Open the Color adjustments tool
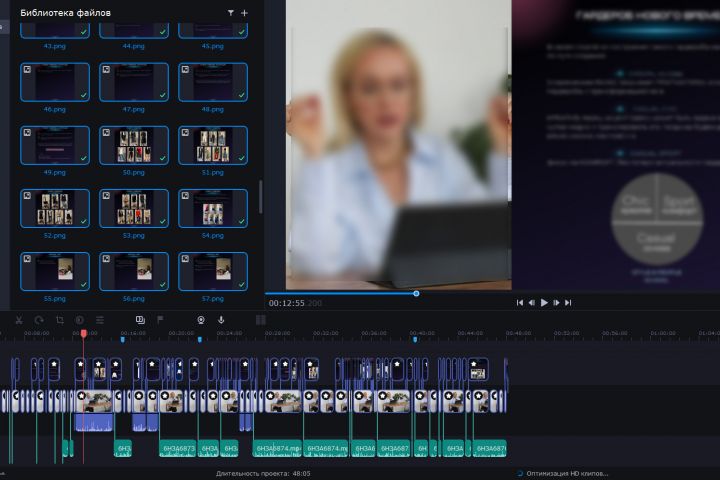 pos(79,320)
